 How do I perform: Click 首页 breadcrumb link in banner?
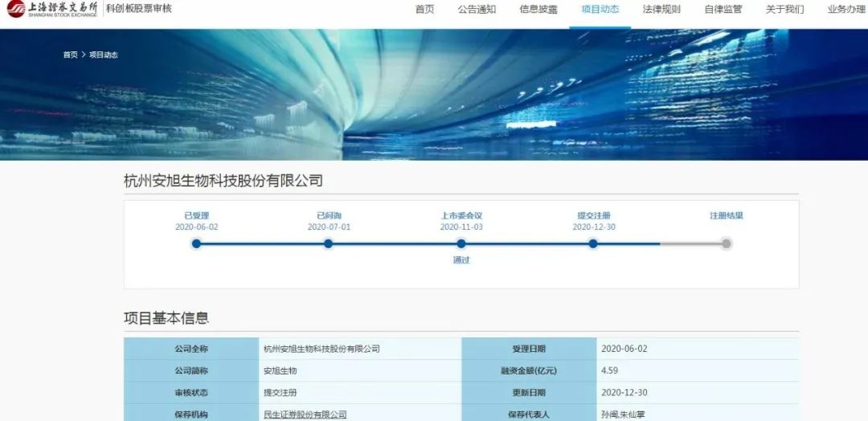coord(71,55)
